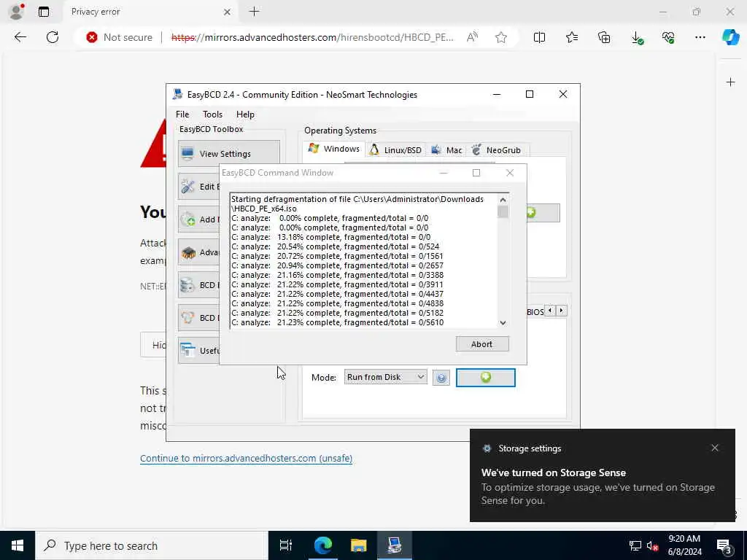Dismiss the Storage settings notification

pos(715,448)
